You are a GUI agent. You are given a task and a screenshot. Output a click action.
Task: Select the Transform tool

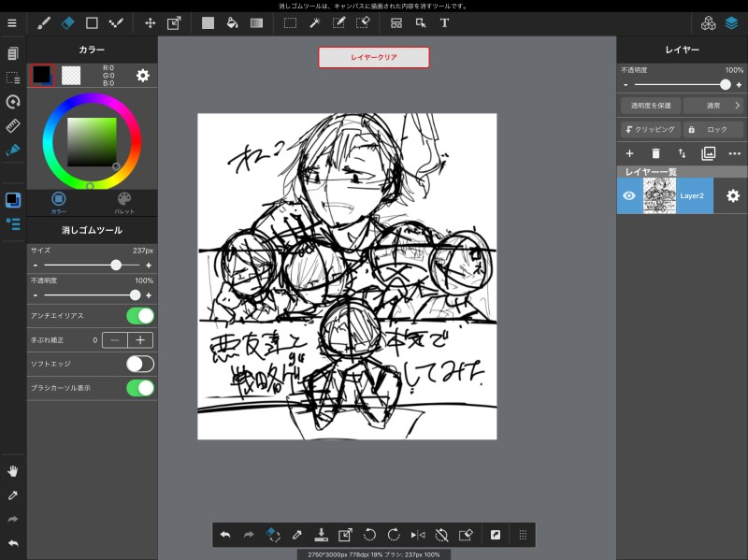point(174,22)
